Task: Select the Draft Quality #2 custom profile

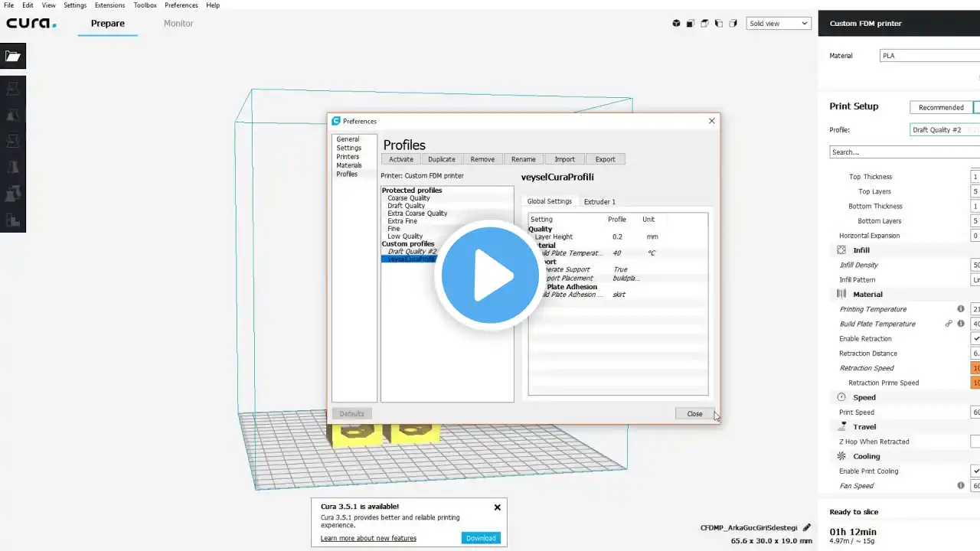Action: point(412,252)
